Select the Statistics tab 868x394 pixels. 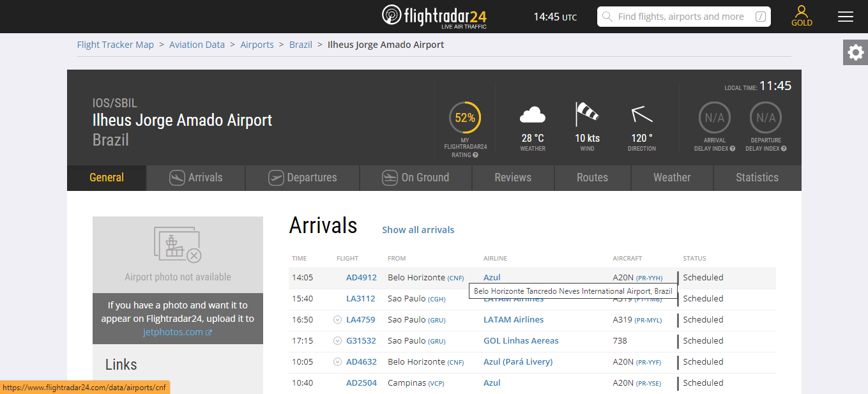point(757,178)
